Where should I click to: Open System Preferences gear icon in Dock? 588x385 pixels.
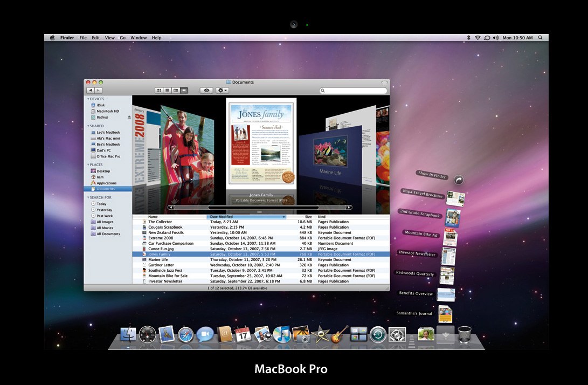[397, 334]
